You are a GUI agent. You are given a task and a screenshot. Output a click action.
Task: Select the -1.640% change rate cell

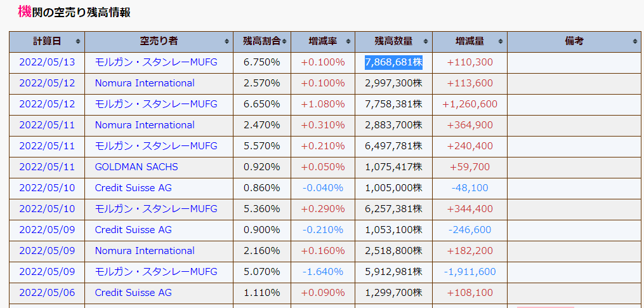(323, 272)
